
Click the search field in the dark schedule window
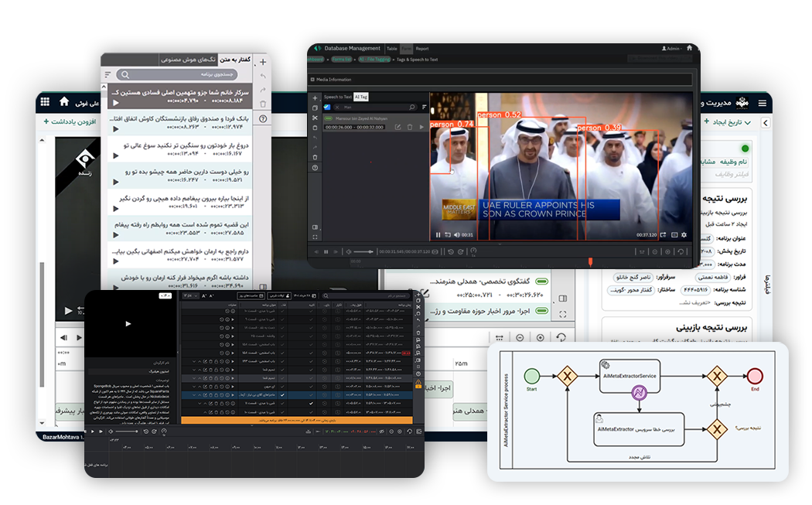point(366,295)
